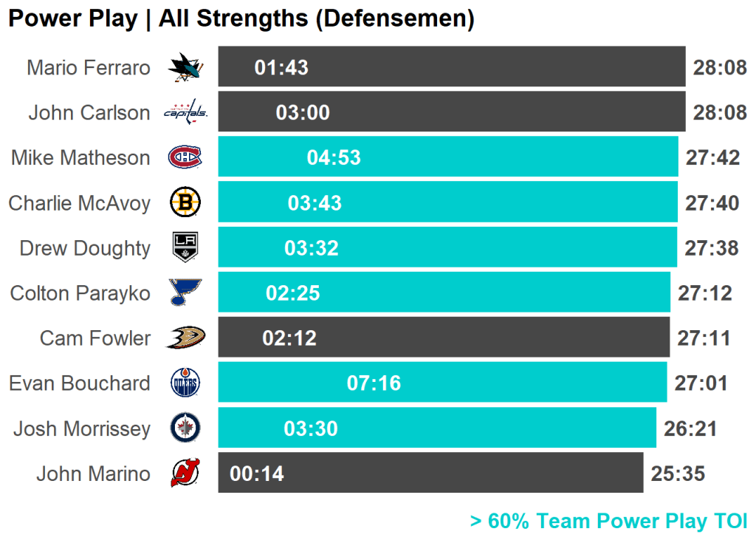Viewport: 756px width, 540px height.
Task: Click the Montreal Canadiens logo
Action: click(185, 157)
